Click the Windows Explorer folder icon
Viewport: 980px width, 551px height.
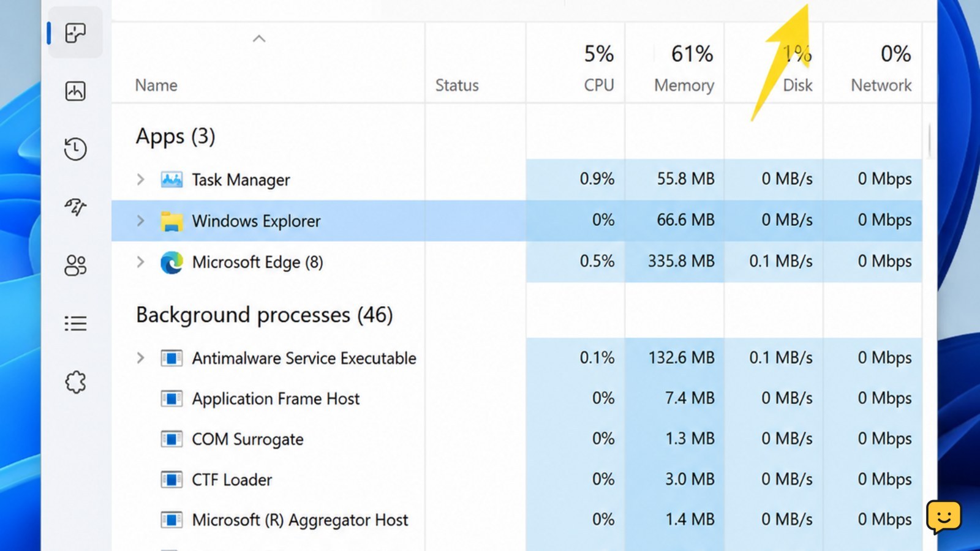171,221
